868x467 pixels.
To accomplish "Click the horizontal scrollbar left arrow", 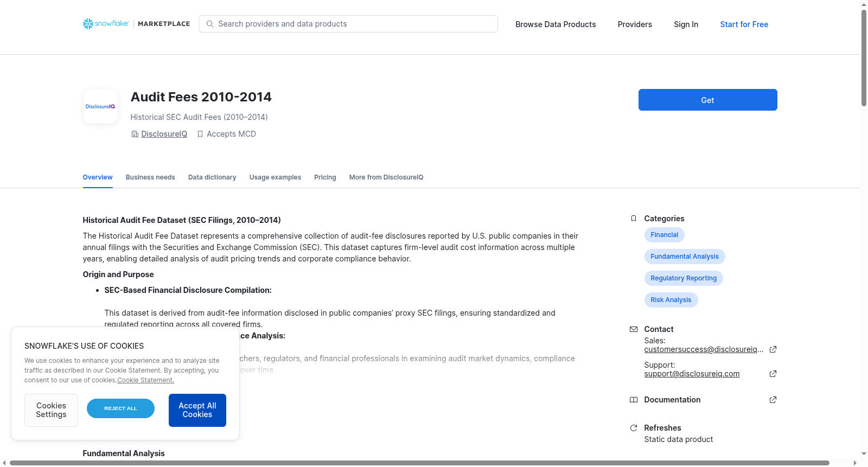I will pos(4,463).
